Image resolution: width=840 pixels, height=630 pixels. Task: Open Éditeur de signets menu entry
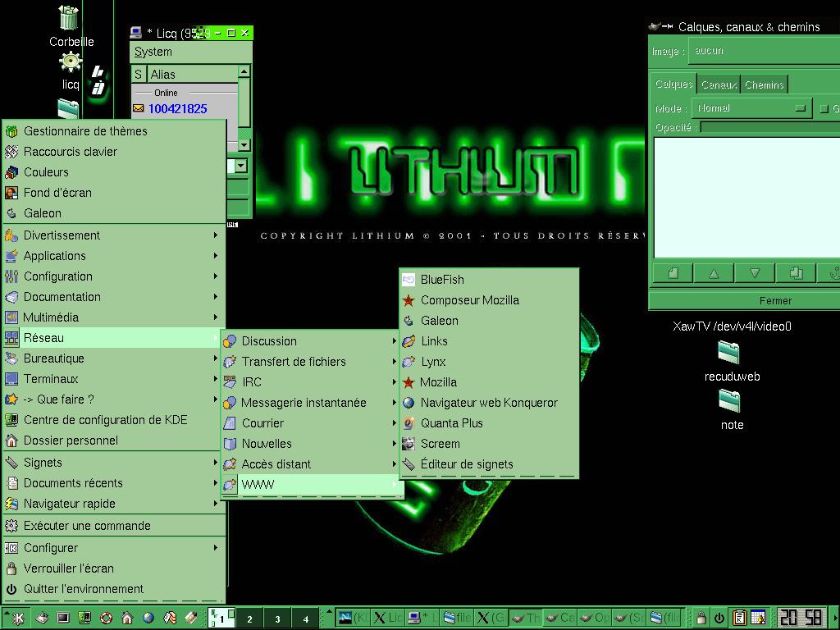click(489, 464)
